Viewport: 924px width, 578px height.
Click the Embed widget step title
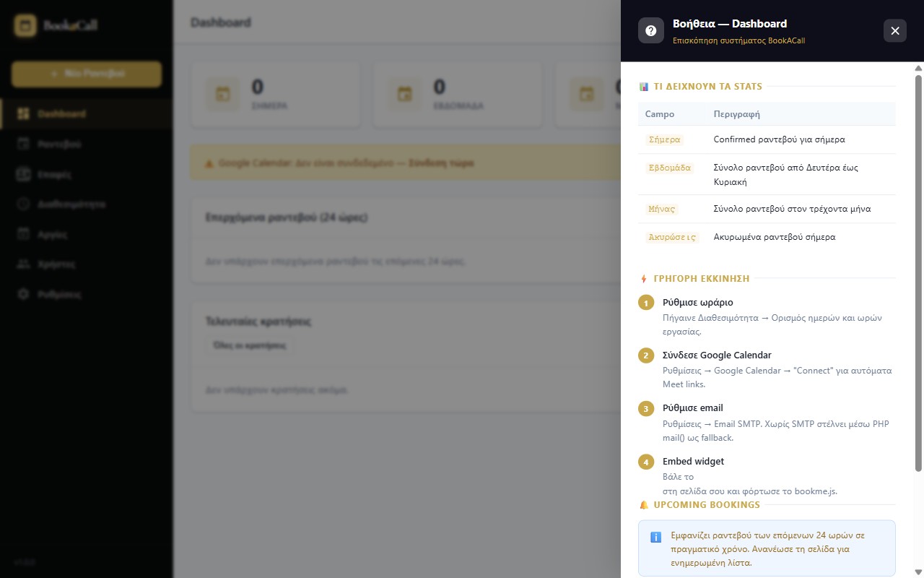tap(693, 461)
